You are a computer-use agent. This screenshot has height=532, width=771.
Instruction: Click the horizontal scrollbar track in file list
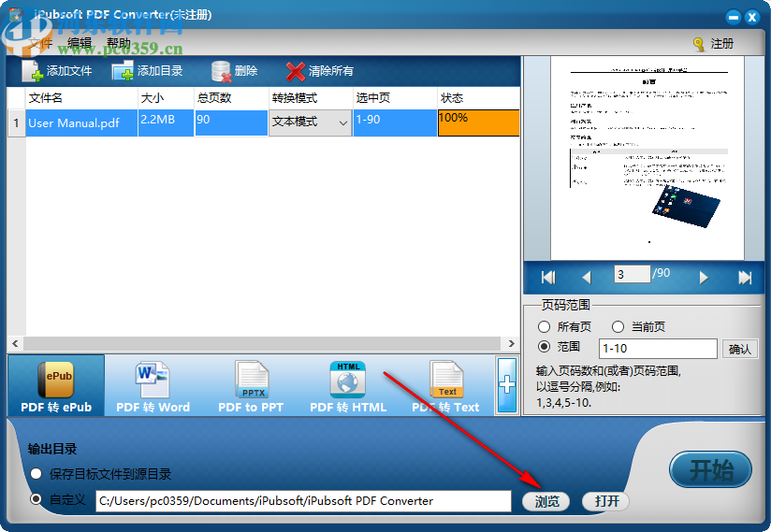(262, 343)
